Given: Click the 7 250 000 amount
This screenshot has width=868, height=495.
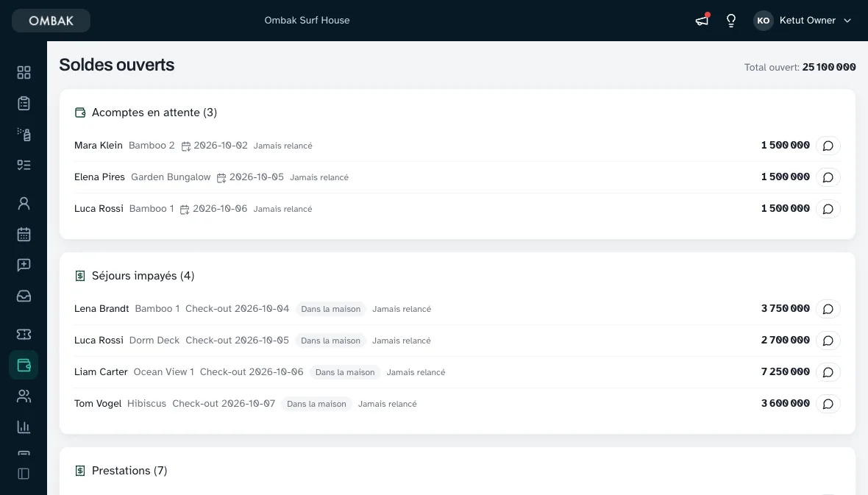Looking at the screenshot, I should pyautogui.click(x=786, y=371).
